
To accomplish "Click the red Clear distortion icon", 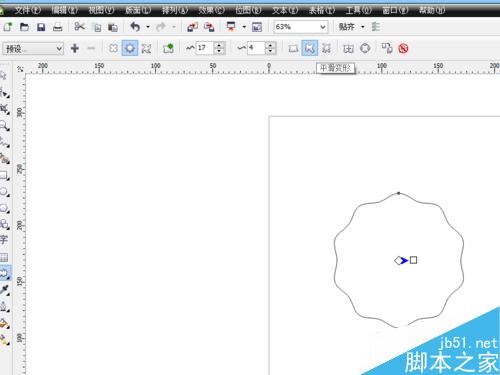I will coord(403,49).
